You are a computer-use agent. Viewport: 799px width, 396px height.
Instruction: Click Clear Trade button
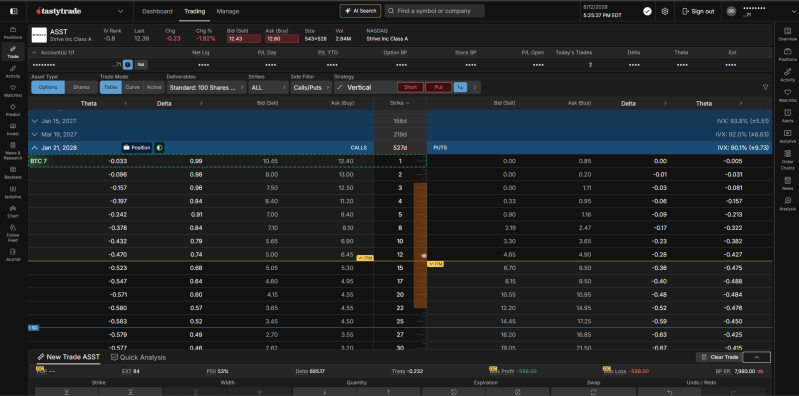pyautogui.click(x=719, y=357)
